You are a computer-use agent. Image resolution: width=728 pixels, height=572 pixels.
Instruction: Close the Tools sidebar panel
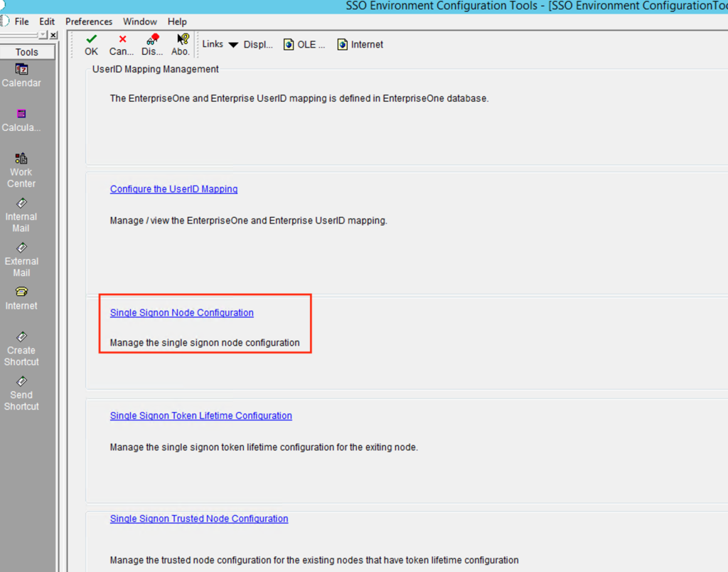53,35
